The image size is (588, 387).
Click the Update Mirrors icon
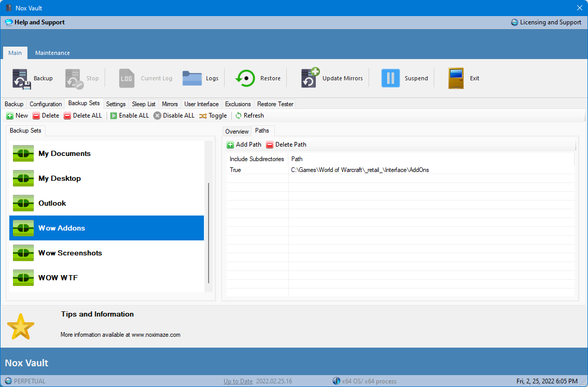coord(310,78)
